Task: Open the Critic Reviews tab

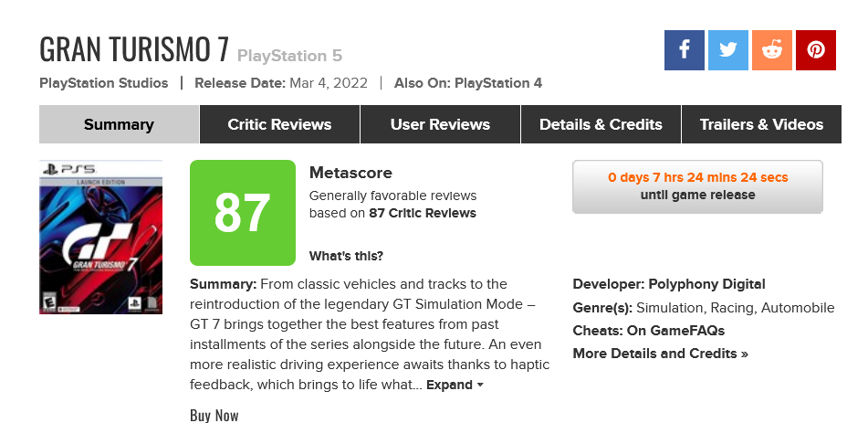Action: pos(279,124)
